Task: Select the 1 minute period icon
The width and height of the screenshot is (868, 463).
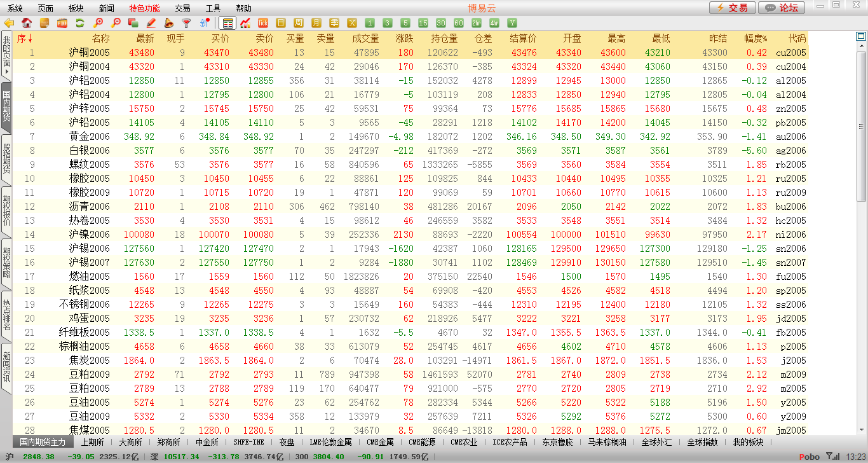Action: (x=370, y=23)
